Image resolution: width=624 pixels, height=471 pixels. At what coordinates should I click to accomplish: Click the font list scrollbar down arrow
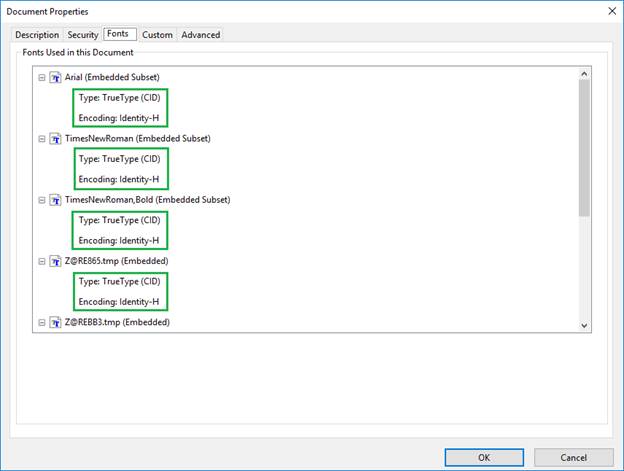[584, 324]
